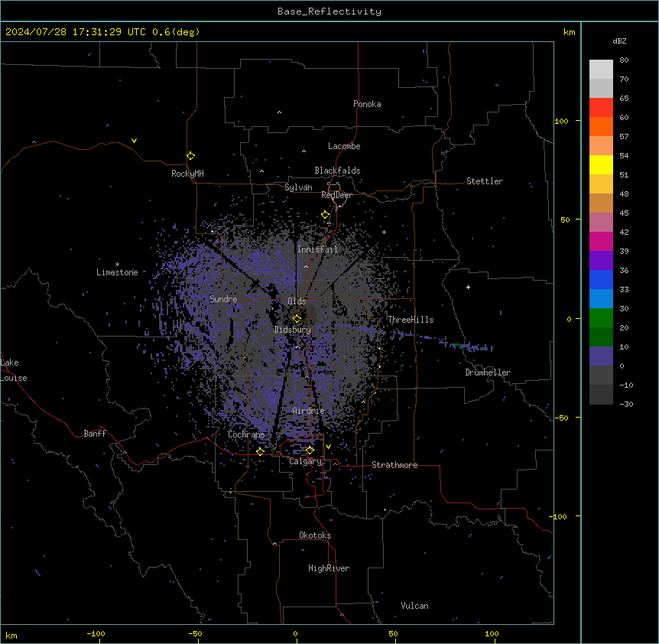The image size is (659, 644).
Task: Click the Ponoka city label
Action: coord(367,104)
